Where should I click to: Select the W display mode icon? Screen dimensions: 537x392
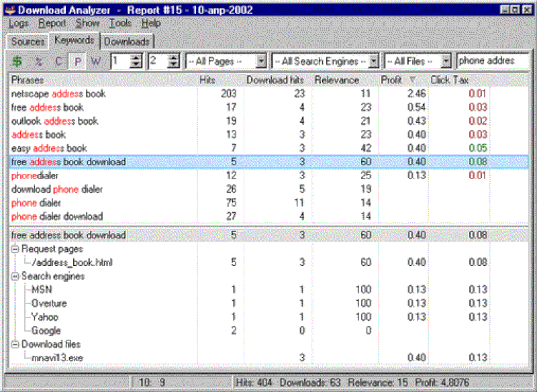97,62
